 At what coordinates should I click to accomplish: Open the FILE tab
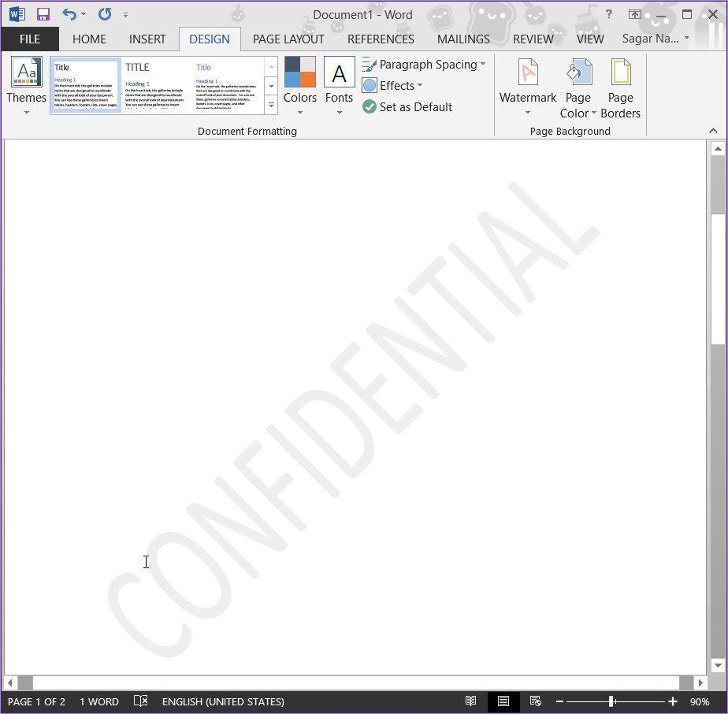tap(30, 39)
